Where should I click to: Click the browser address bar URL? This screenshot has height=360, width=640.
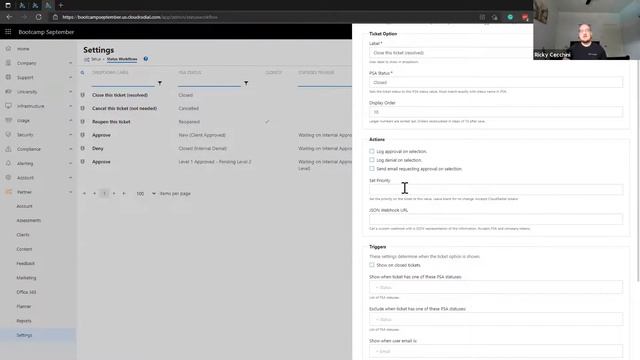tap(140, 17)
